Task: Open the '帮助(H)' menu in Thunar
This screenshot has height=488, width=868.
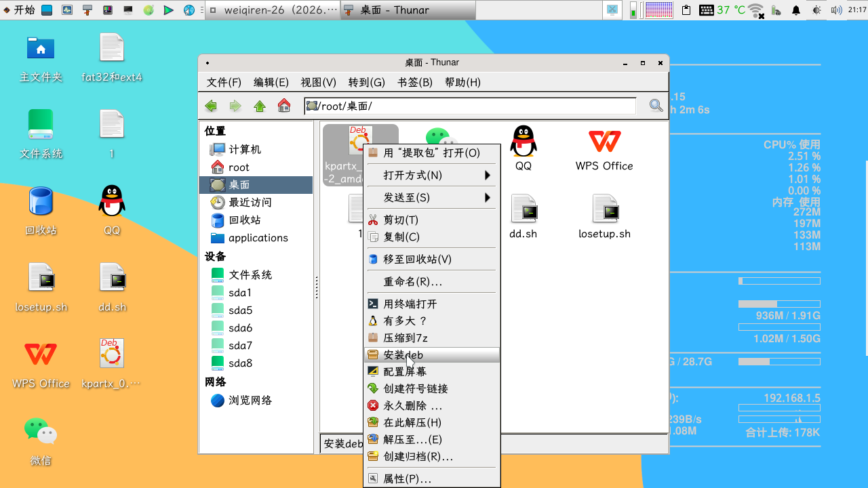Action: (462, 82)
